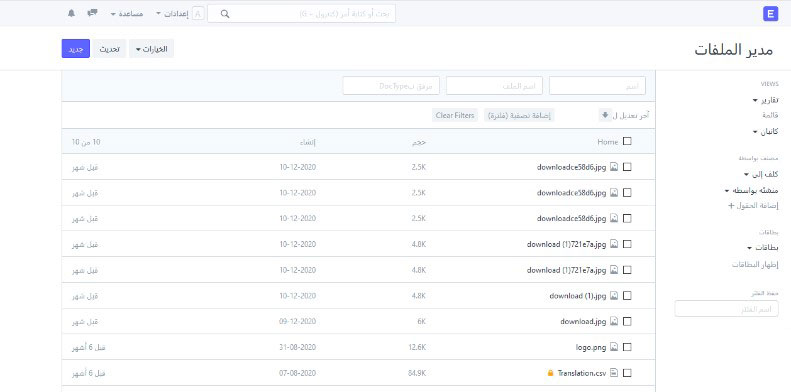Viewport: 791px width, 392px height.
Task: Click the blue E app logo
Action: [770, 14]
